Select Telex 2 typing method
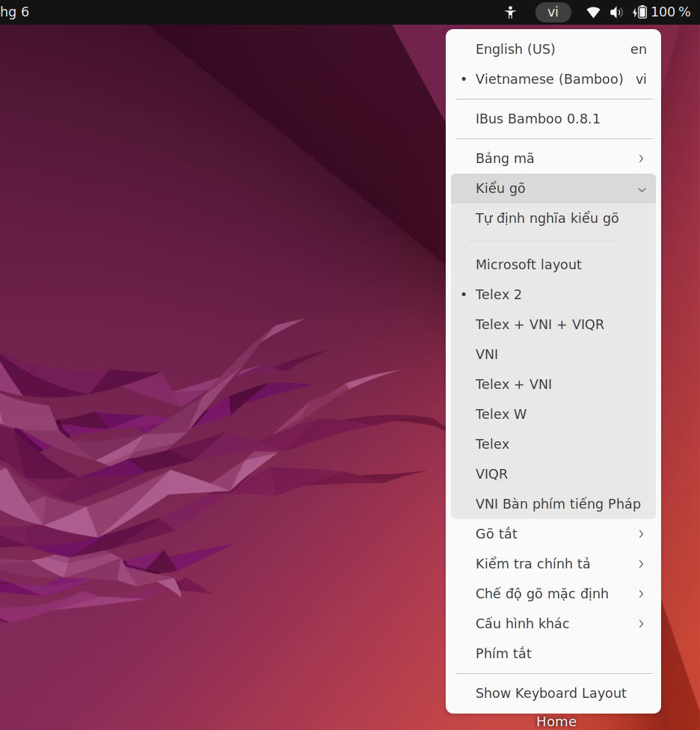This screenshot has height=730, width=700. (x=553, y=295)
